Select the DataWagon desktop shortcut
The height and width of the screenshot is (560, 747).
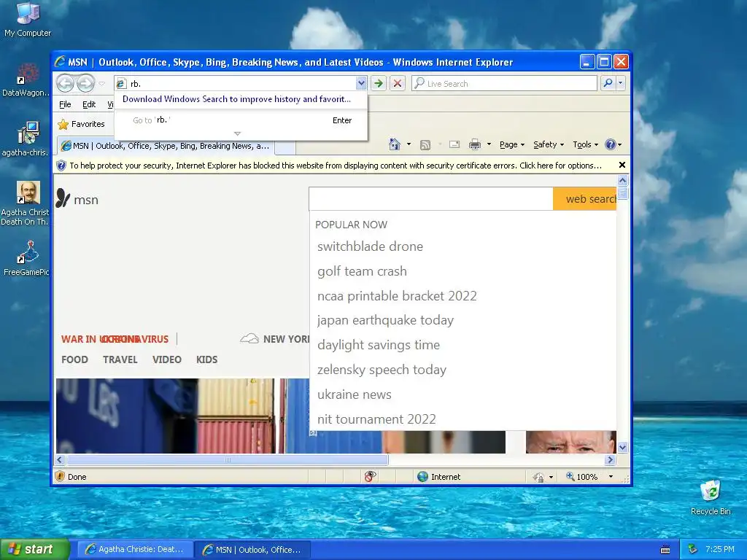click(26, 79)
